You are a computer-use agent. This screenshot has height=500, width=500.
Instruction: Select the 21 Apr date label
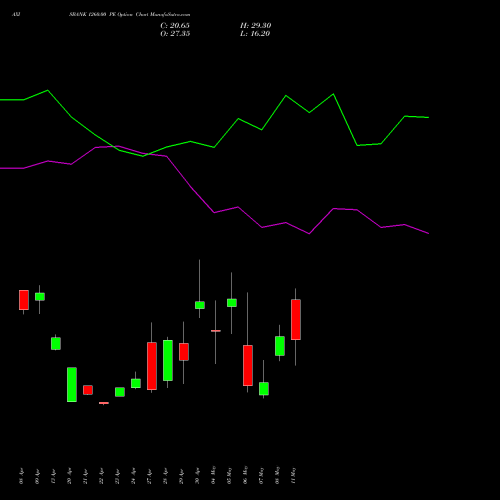[85, 476]
